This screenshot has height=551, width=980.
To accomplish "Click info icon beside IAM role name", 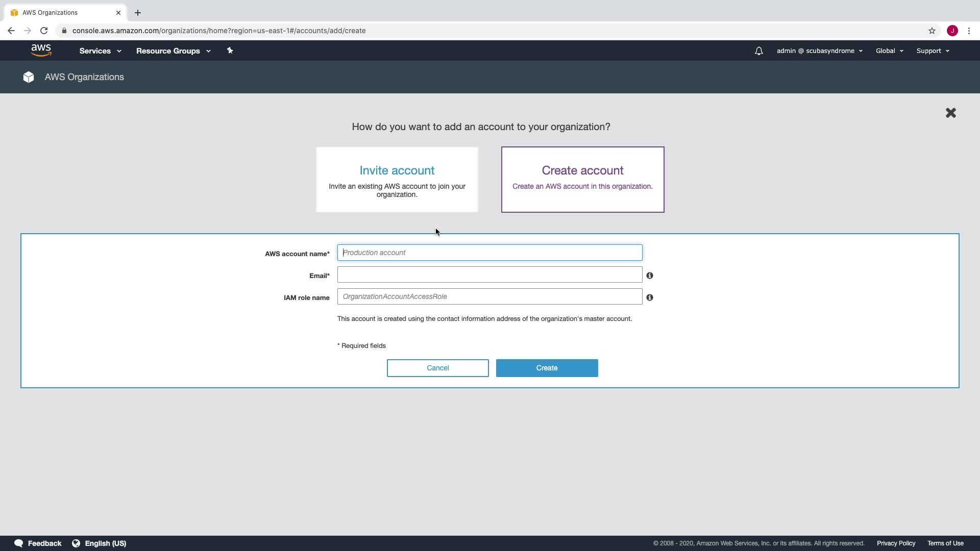I will (x=650, y=297).
